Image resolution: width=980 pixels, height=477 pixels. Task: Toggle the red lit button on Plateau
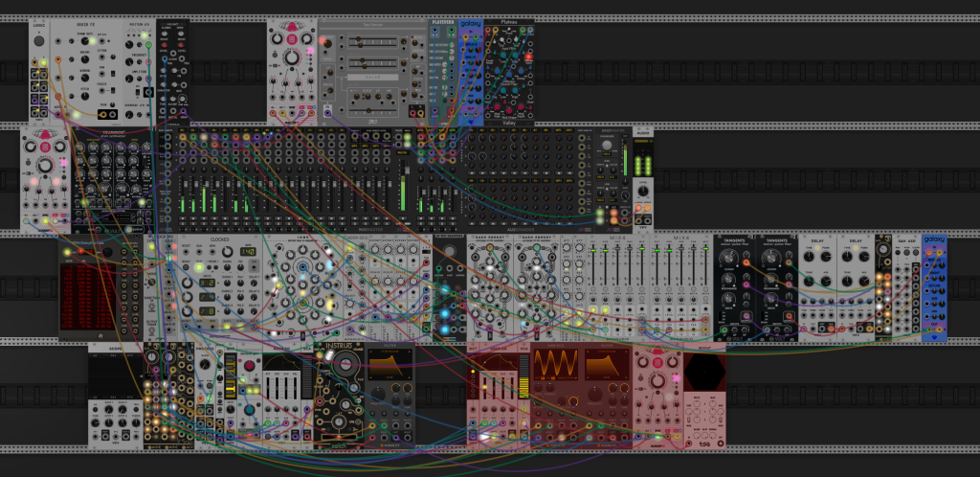[x=528, y=57]
